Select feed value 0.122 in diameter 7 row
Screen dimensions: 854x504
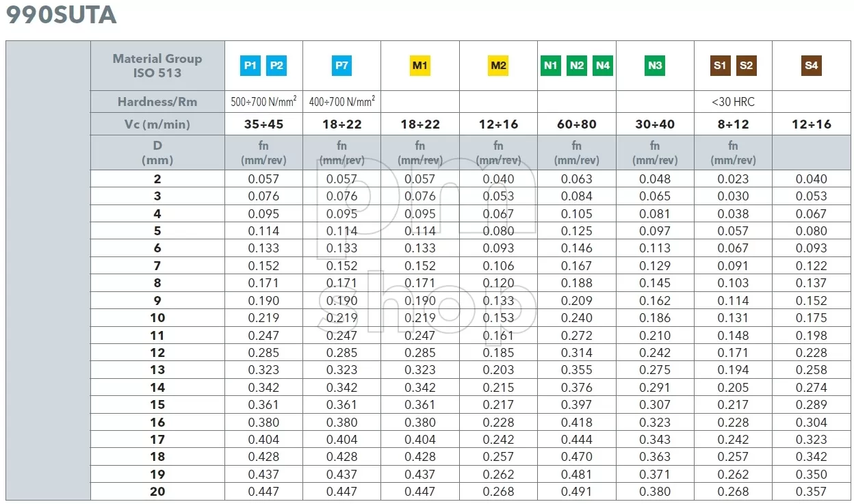click(812, 266)
